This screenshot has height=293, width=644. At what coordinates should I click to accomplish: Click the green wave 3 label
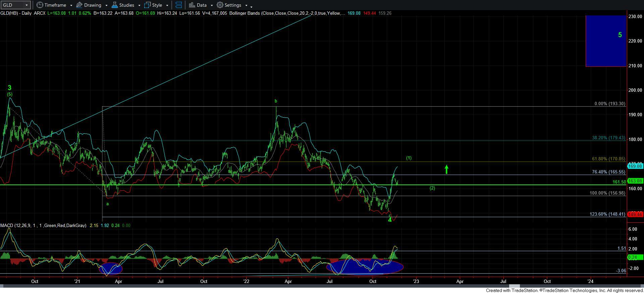[9, 88]
